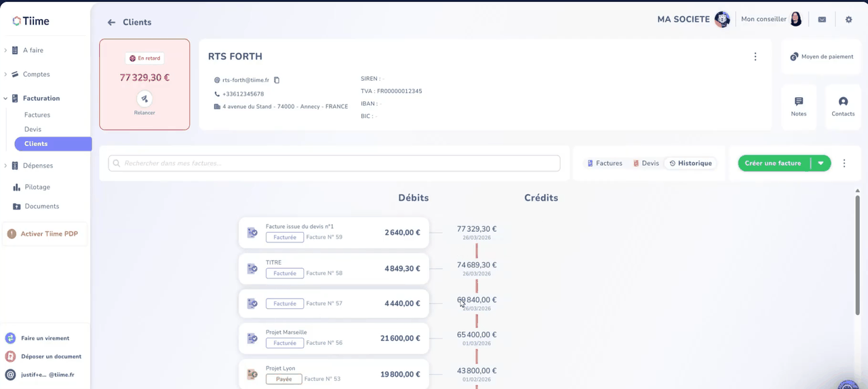Image resolution: width=868 pixels, height=389 pixels.
Task: Click the Rechercher dans mes factures field
Action: coord(334,164)
